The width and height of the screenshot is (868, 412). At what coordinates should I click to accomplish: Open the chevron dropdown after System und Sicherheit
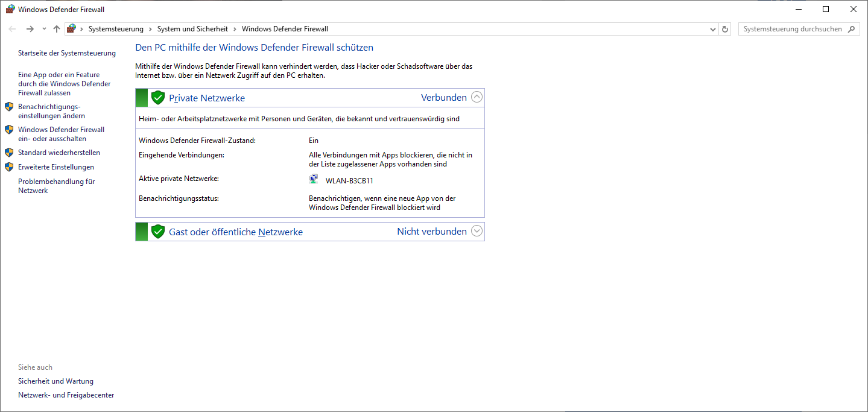click(235, 29)
